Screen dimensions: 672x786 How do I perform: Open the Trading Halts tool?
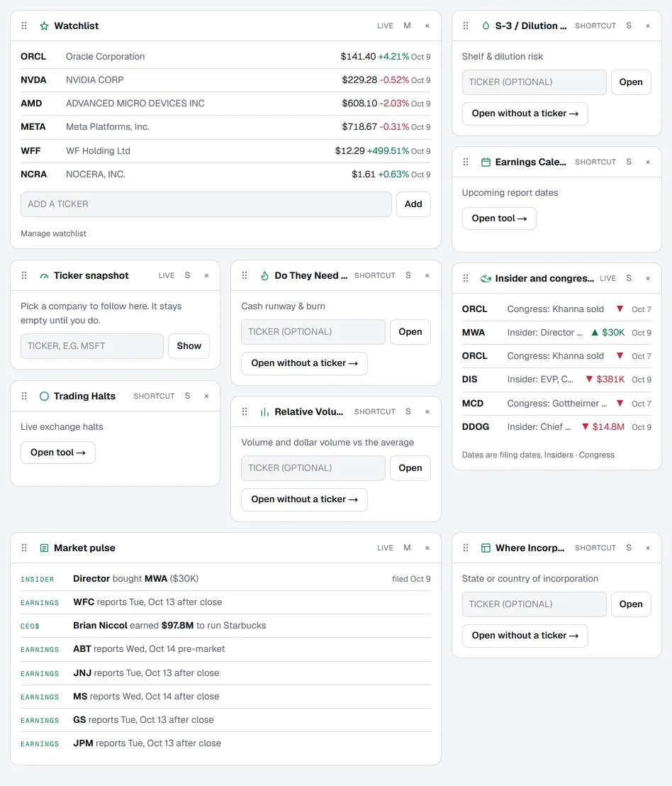pos(57,453)
